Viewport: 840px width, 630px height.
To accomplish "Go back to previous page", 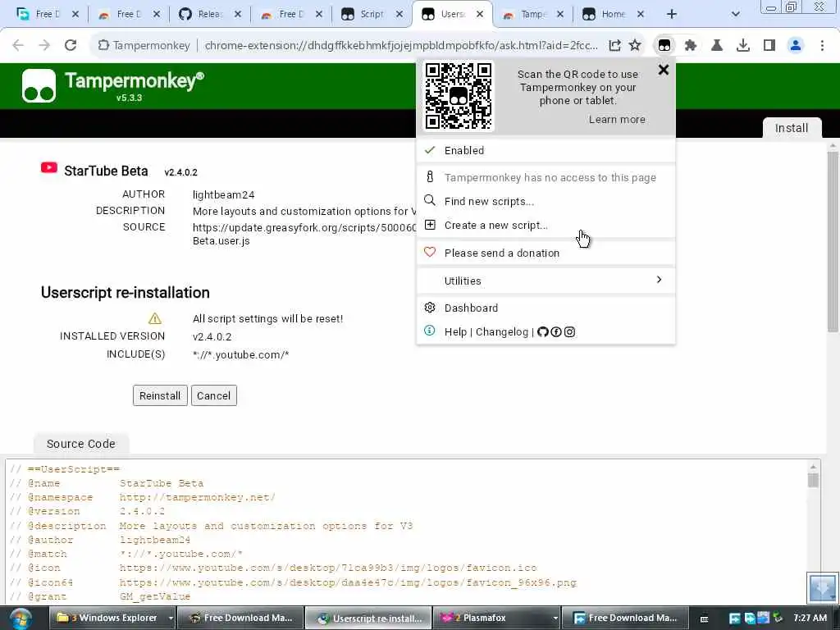I will pos(18,46).
